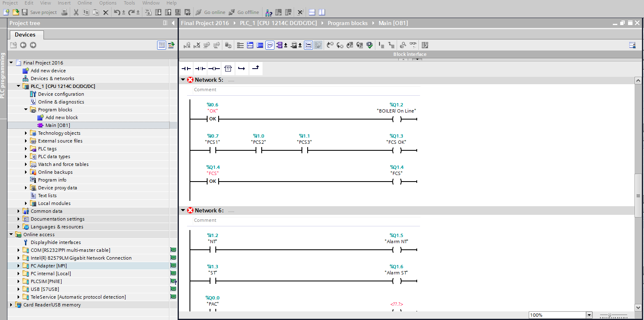
Task: Navigate back in the project tree
Action: pyautogui.click(x=23, y=45)
